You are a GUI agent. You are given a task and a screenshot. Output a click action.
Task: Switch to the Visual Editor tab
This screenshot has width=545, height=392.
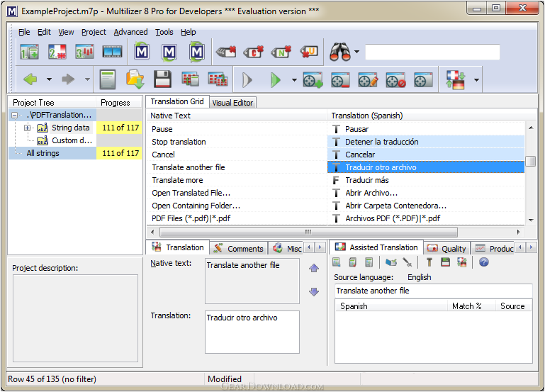(x=232, y=103)
